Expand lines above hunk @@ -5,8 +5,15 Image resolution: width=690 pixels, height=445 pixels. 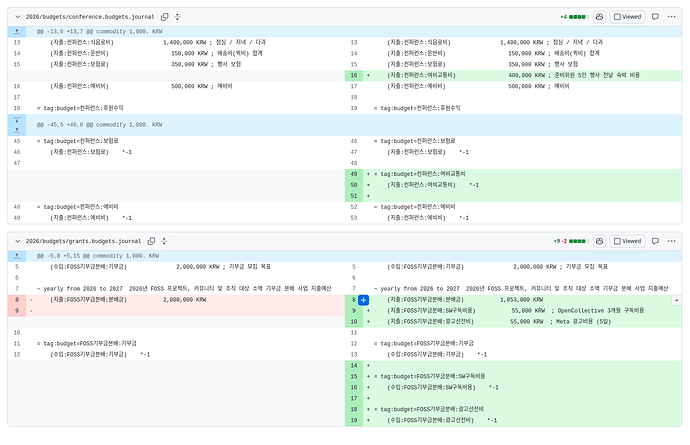(17, 256)
